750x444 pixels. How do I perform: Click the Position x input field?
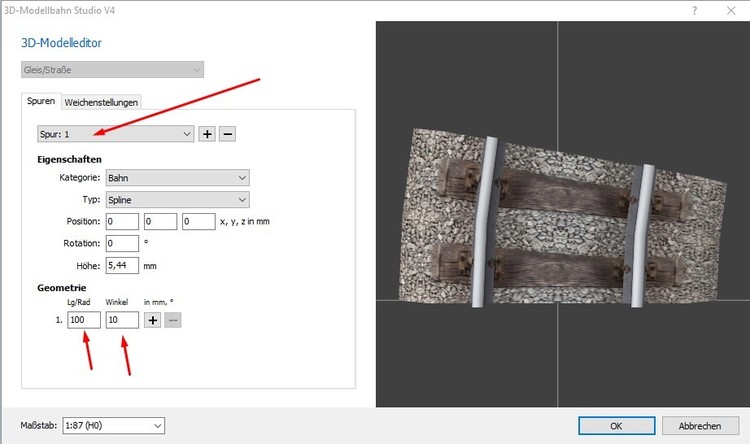pos(122,222)
